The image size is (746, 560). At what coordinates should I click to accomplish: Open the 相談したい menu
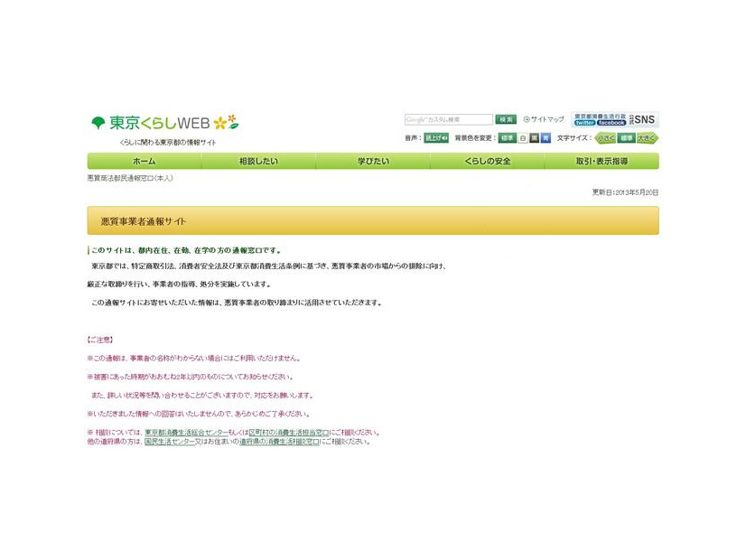point(259,161)
